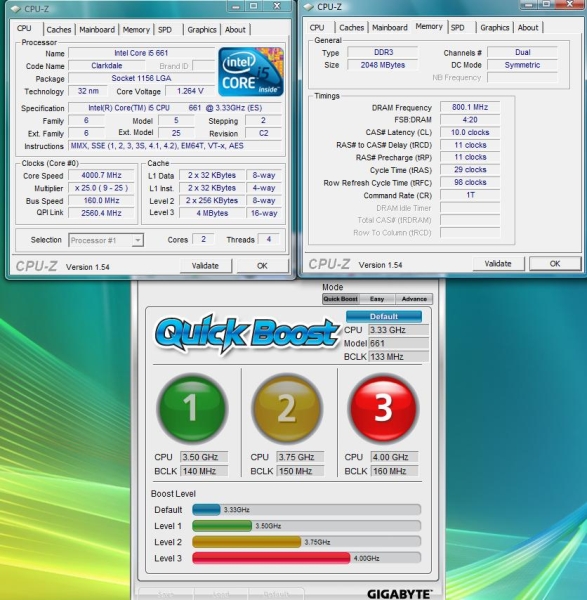Image resolution: width=587 pixels, height=600 pixels.
Task: Click the Quick Boost level 2 yellow button
Action: click(x=287, y=409)
